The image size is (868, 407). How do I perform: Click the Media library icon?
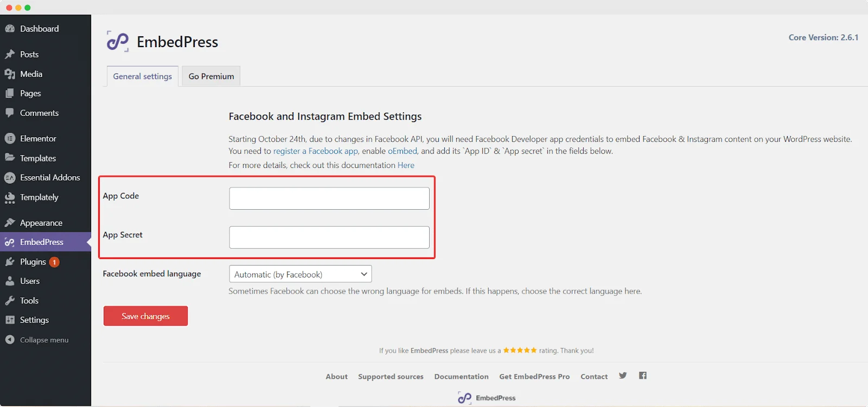10,74
